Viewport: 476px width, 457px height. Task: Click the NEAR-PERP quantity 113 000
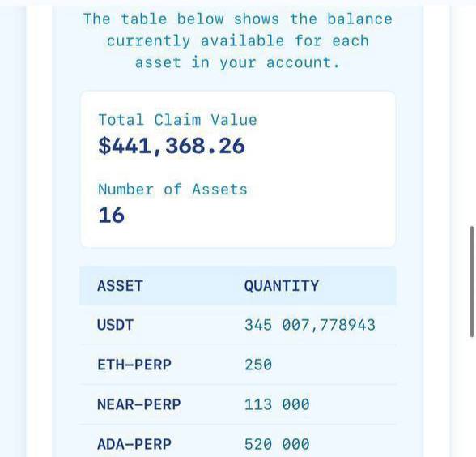pos(277,404)
